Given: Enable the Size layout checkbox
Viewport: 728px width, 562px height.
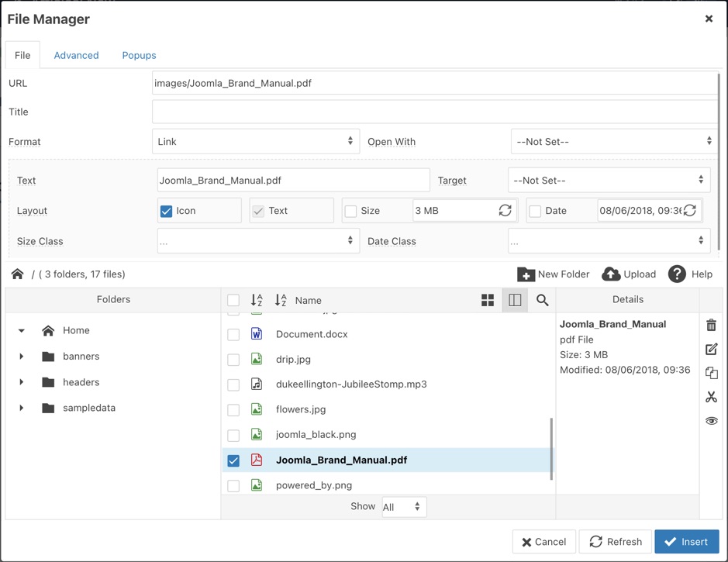Looking at the screenshot, I should 350,211.
